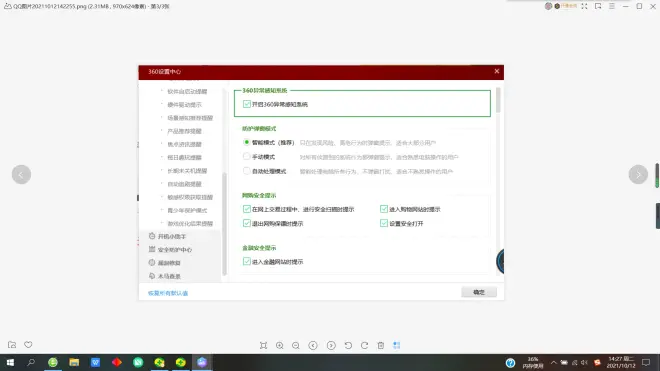Click the settings content vertical scrollbar
This screenshot has height=371, width=660.
(498, 100)
